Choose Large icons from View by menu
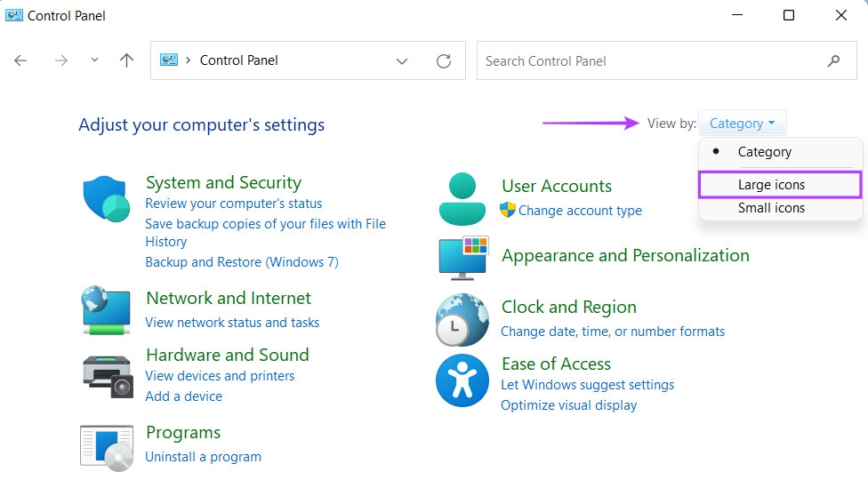Image resolution: width=868 pixels, height=504 pixels. click(780, 185)
